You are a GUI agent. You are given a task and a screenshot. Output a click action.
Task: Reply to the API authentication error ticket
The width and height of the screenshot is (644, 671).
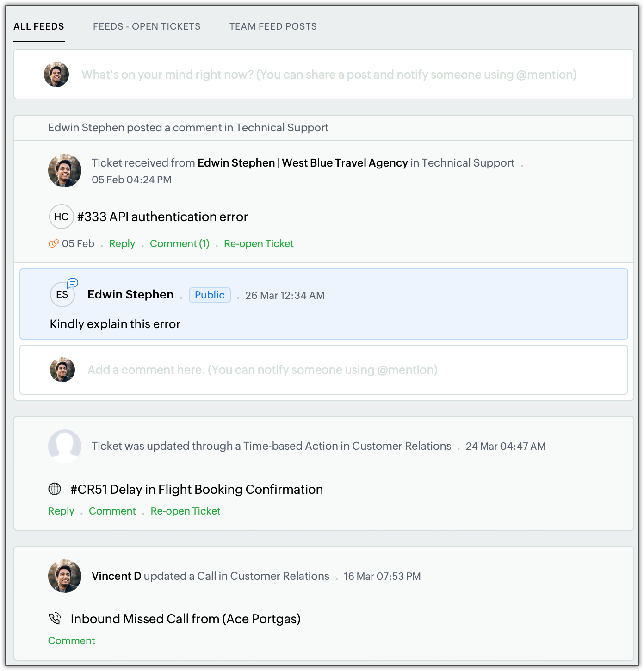[x=122, y=243]
